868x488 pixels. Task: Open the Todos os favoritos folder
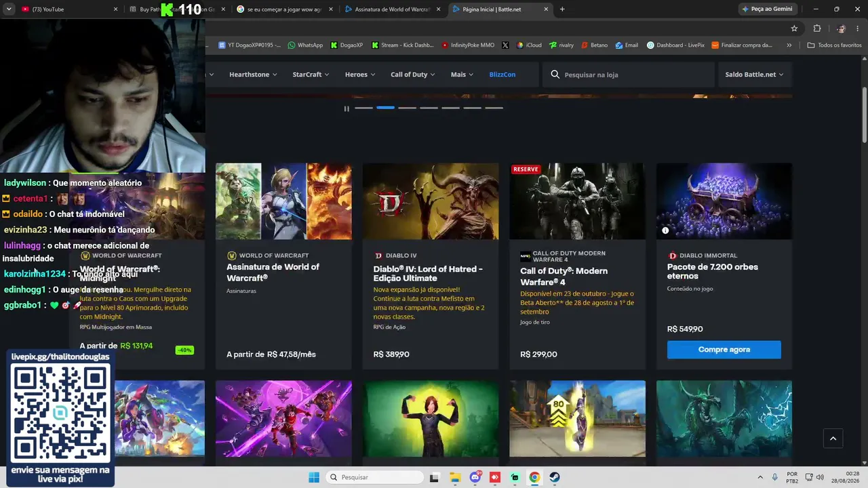pos(834,45)
